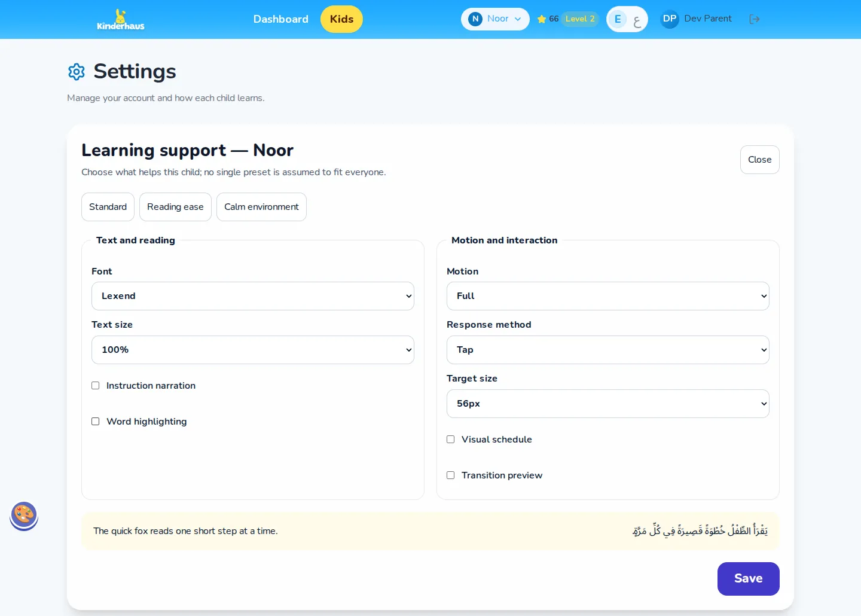This screenshot has height=616, width=861.
Task: Click the Save button
Action: pyautogui.click(x=749, y=579)
